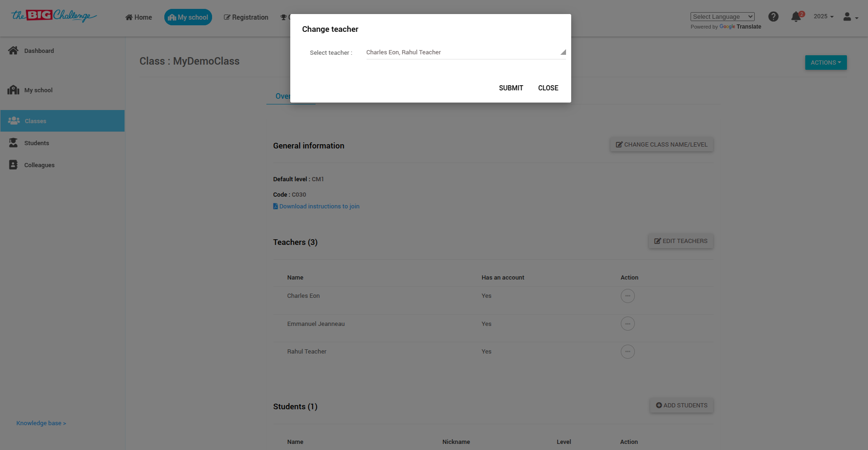Click the ADD STUDENTS button
The width and height of the screenshot is (868, 450).
(x=682, y=406)
